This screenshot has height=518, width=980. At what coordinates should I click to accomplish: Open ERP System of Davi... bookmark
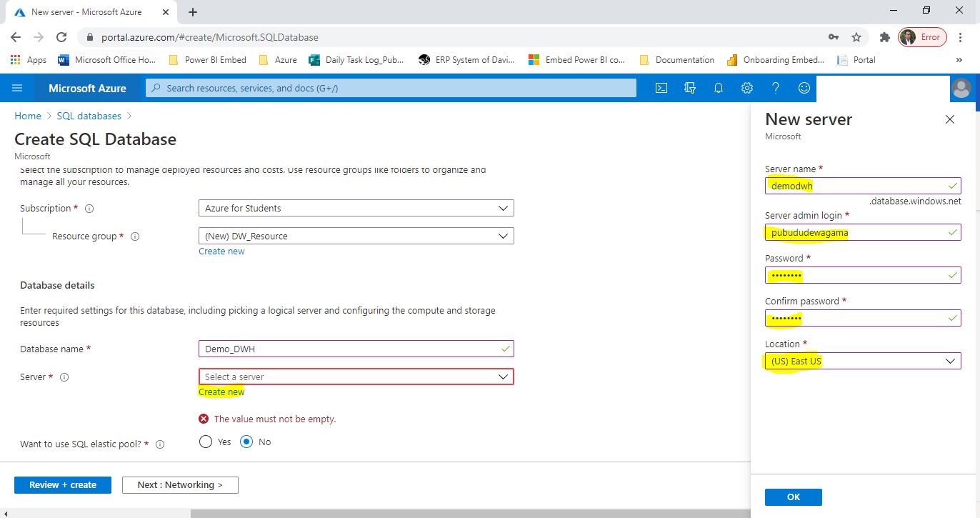(466, 60)
